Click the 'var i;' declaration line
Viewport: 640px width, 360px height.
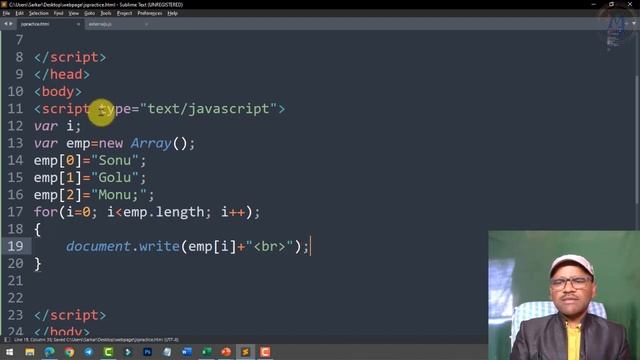pyautogui.click(x=58, y=126)
